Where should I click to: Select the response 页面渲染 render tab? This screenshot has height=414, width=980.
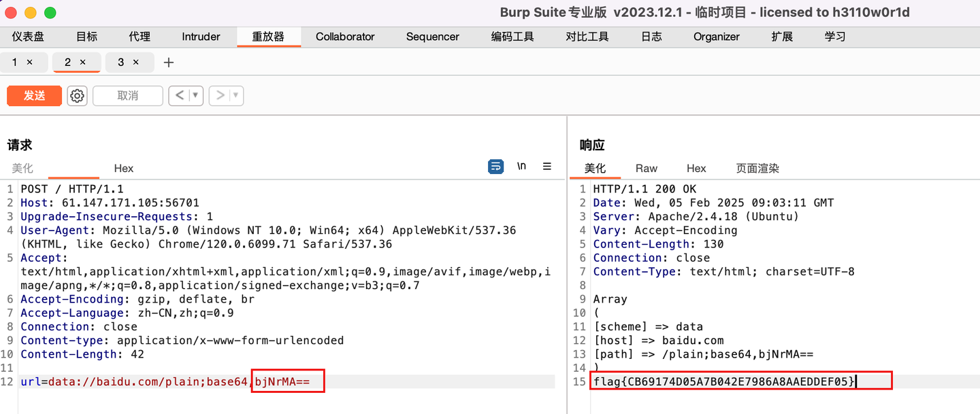pos(757,169)
